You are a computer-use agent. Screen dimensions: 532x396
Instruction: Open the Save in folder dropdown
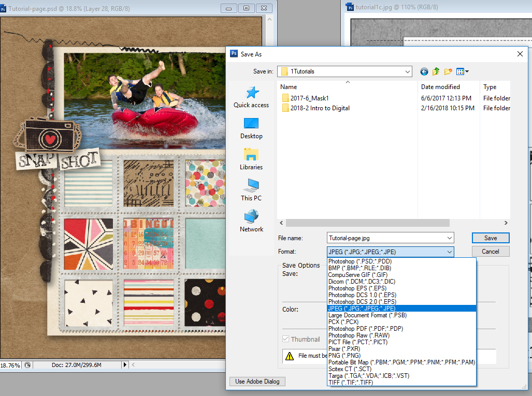[x=406, y=71]
